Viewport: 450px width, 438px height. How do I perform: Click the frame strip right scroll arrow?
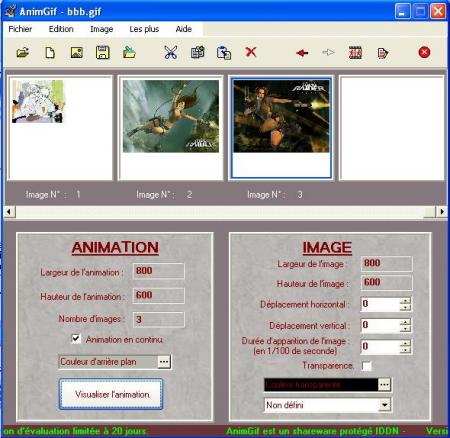pyautogui.click(x=442, y=211)
